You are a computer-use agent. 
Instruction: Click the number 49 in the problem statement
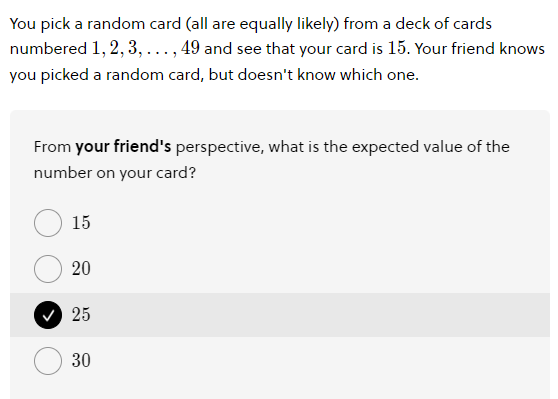[x=190, y=48]
